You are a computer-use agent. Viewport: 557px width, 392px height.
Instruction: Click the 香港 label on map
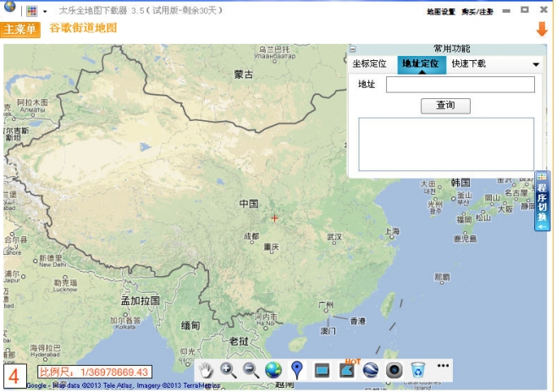(357, 321)
